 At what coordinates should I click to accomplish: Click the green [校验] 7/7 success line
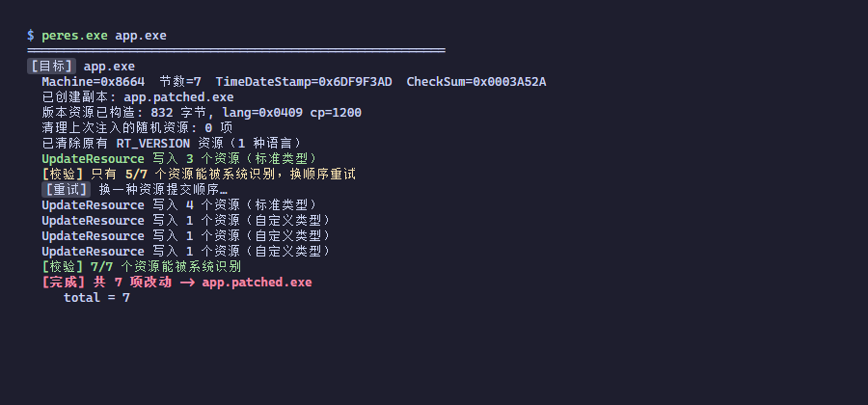[141, 267]
